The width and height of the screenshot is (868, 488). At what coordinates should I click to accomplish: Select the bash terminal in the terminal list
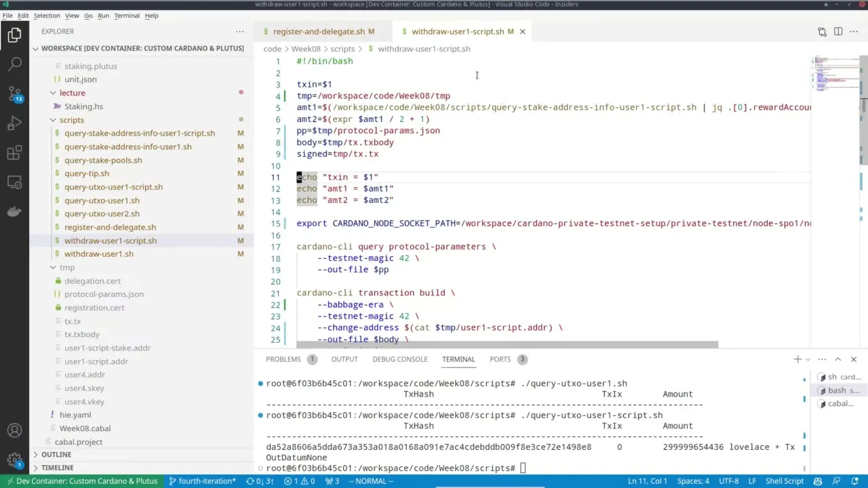click(840, 390)
